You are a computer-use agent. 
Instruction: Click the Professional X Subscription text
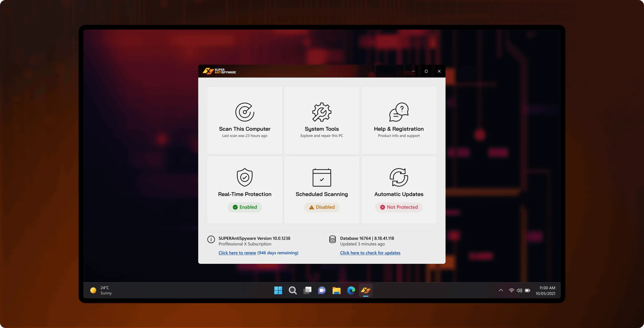tap(245, 244)
